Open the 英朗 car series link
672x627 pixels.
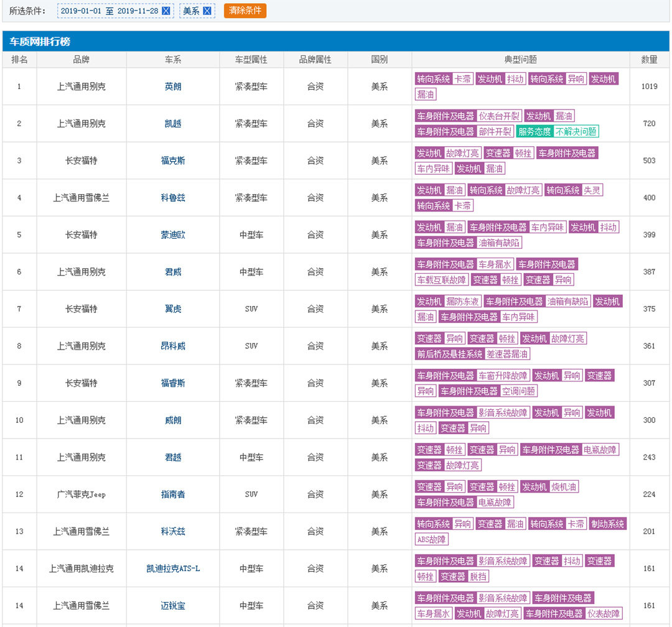173,86
